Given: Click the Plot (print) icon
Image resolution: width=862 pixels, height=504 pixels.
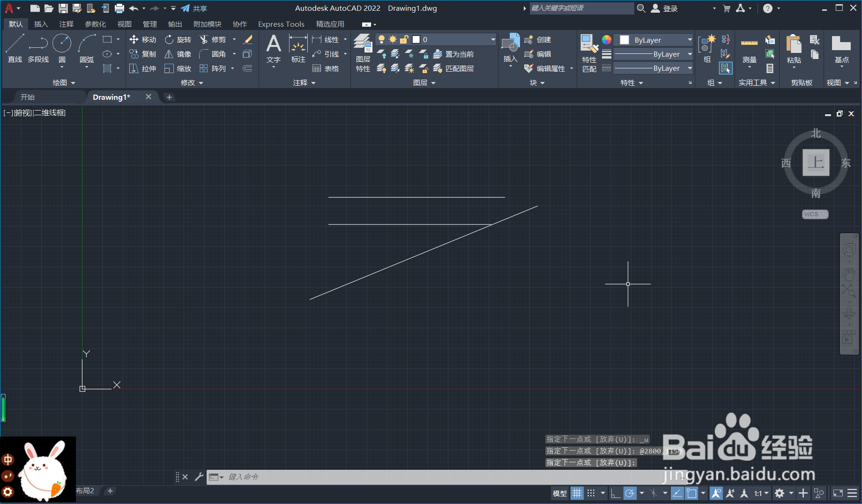Looking at the screenshot, I should (x=119, y=8).
